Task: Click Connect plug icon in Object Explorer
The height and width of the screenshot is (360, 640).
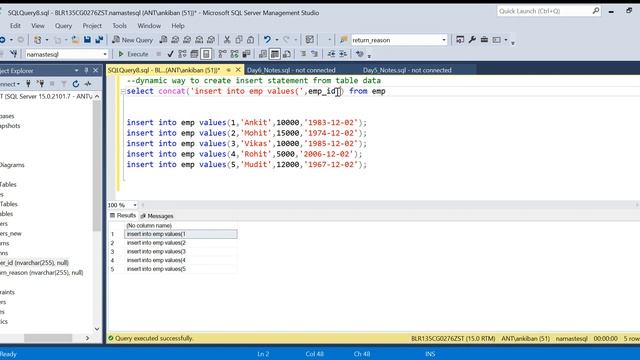Action: pos(28,84)
